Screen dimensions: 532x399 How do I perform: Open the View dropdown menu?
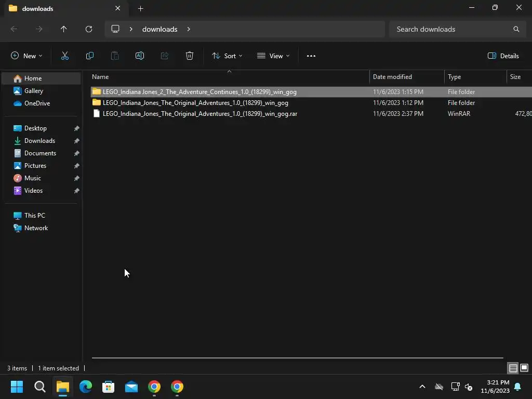273,56
